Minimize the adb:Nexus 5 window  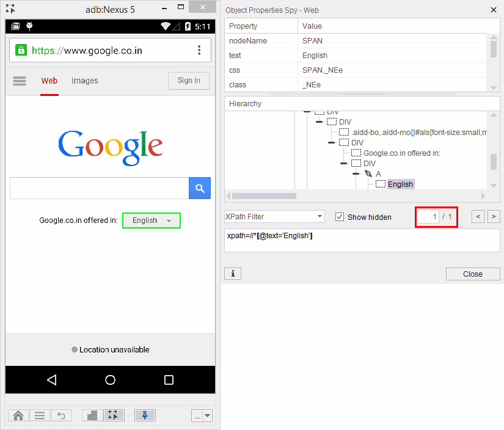click(x=164, y=8)
